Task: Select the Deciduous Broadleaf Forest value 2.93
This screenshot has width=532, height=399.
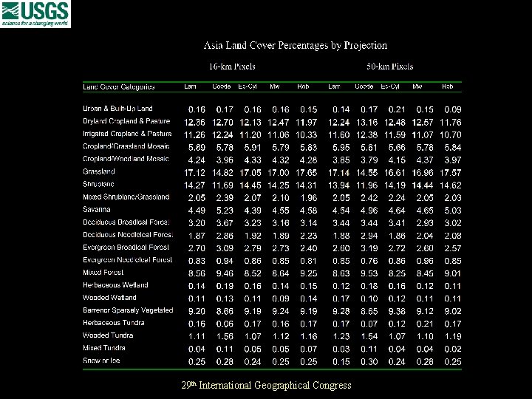Action: pos(425,223)
